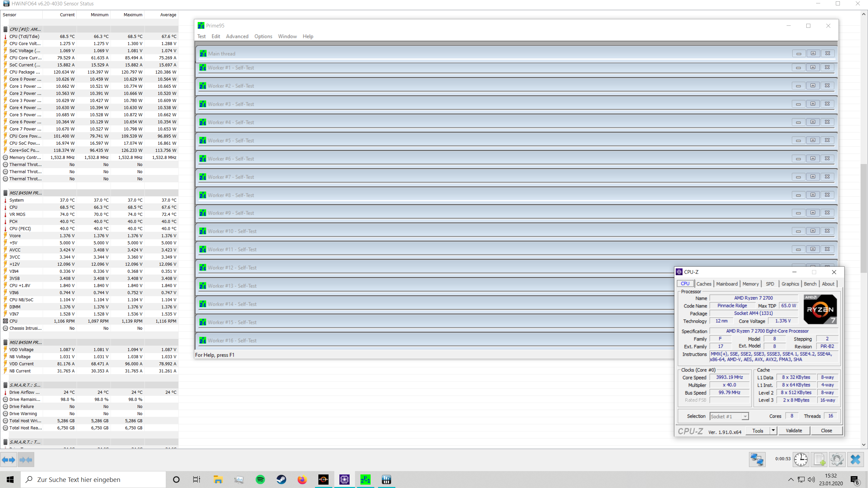Viewport: 868px width, 488px height.
Task: Launch Firefox from the taskbar
Action: tap(302, 480)
